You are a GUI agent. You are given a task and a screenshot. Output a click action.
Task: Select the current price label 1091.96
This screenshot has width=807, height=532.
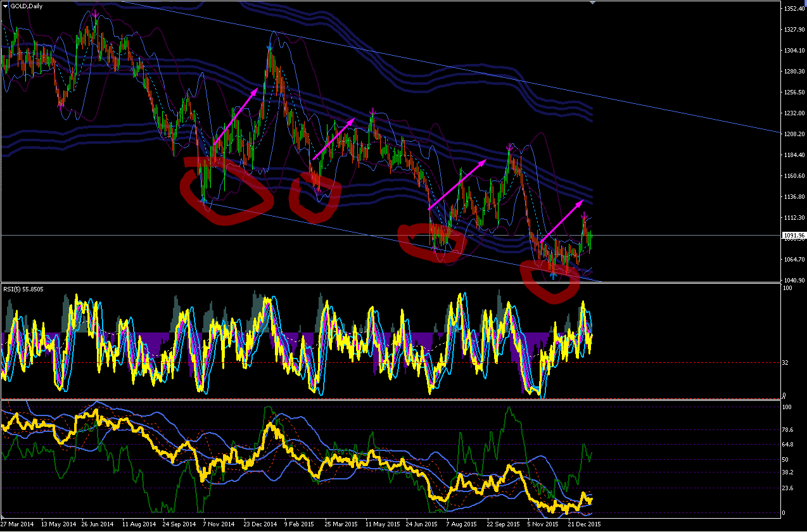(x=793, y=235)
